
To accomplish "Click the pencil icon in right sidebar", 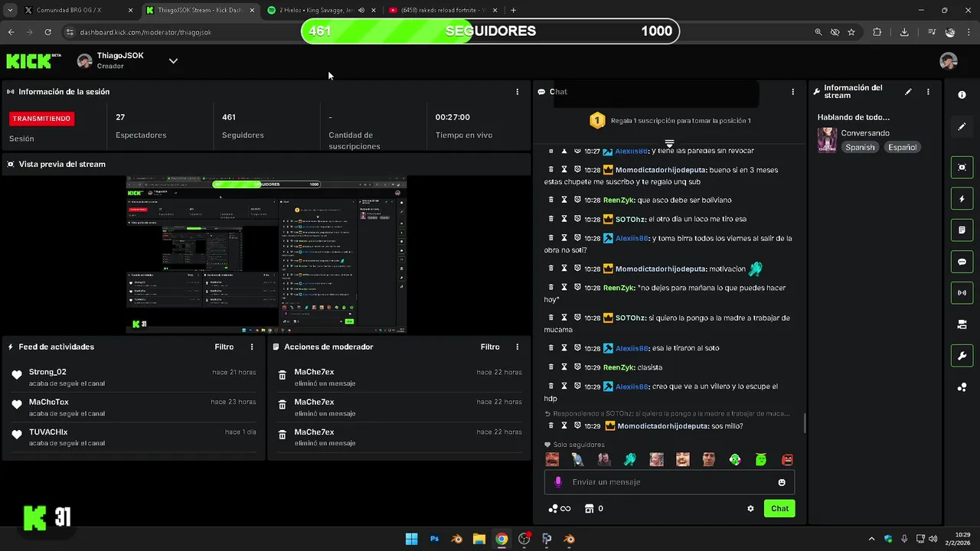I will click(x=962, y=127).
